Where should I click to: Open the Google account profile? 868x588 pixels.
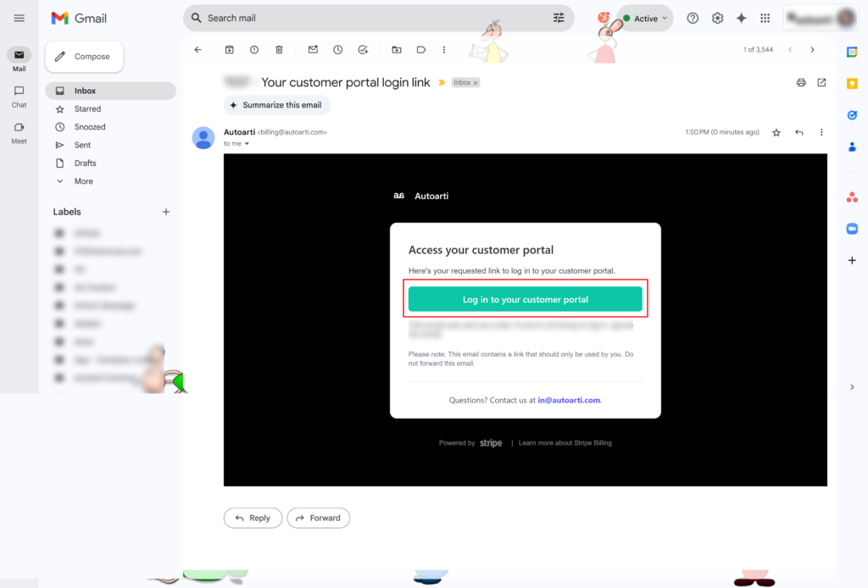click(847, 19)
